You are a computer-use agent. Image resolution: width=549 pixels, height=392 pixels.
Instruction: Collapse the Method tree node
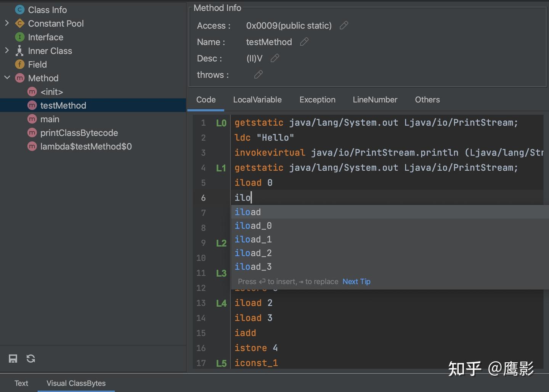(x=7, y=78)
